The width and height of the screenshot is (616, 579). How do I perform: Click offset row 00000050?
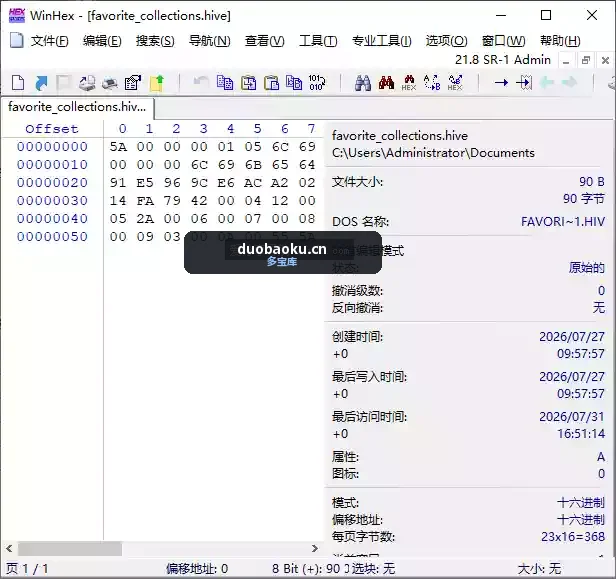(52, 236)
